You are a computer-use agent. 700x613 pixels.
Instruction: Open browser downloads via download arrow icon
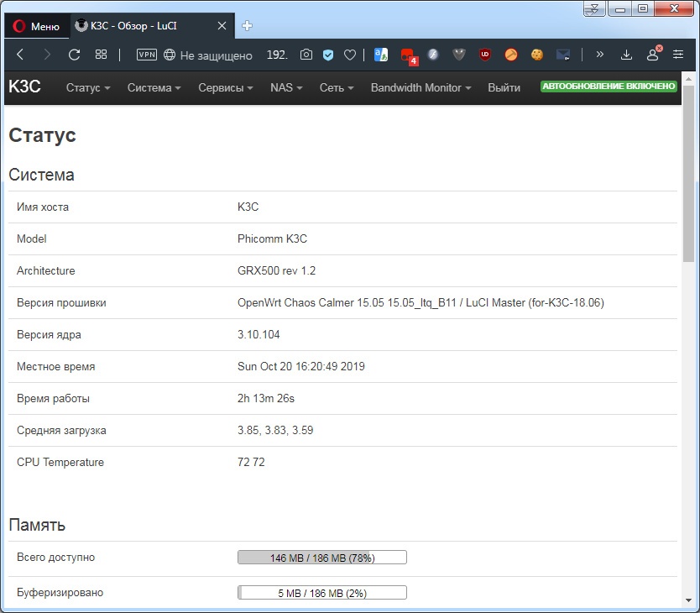click(x=626, y=55)
